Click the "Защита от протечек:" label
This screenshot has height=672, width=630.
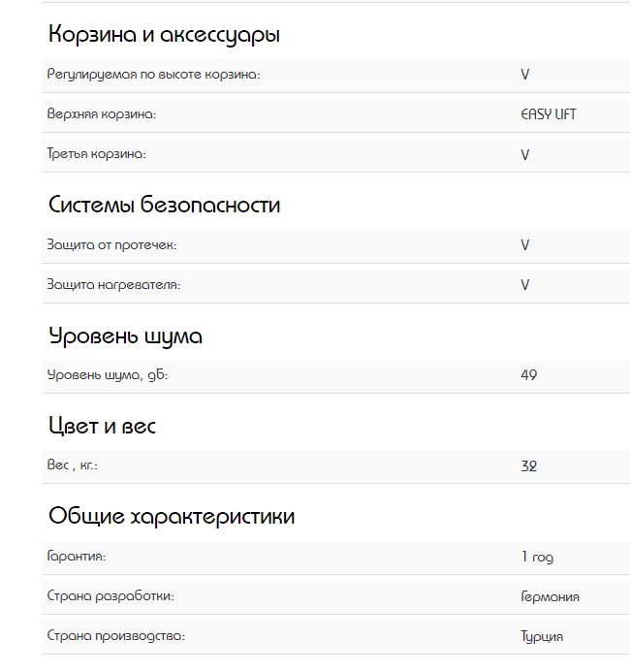click(x=111, y=245)
